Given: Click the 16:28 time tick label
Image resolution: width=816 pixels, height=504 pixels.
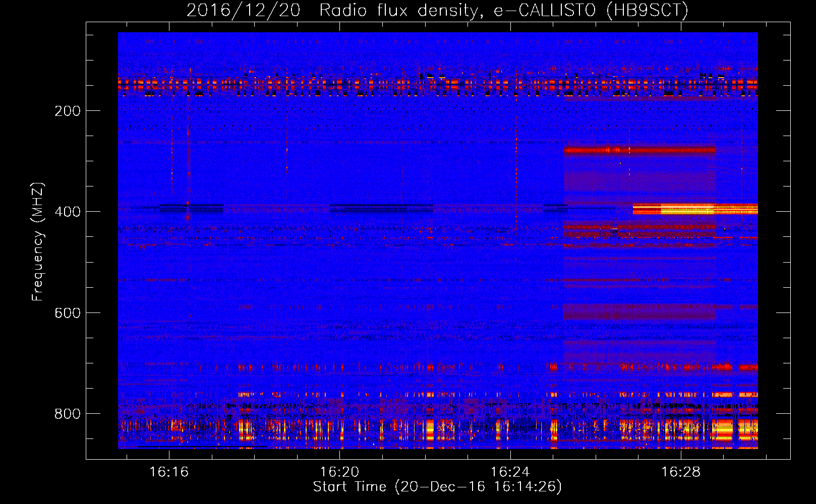Looking at the screenshot, I should 680,472.
